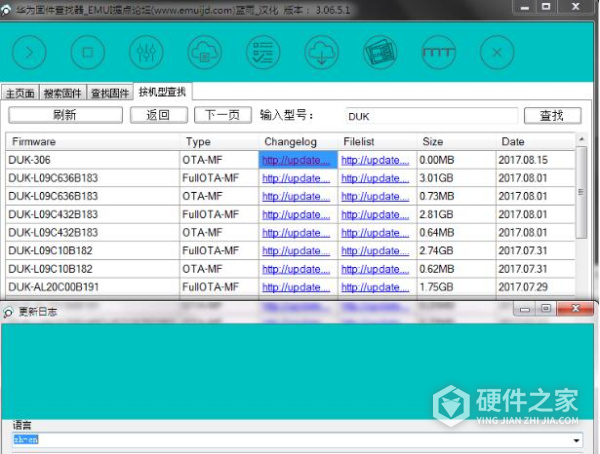Click the start arrow toolbar icon

(29, 52)
